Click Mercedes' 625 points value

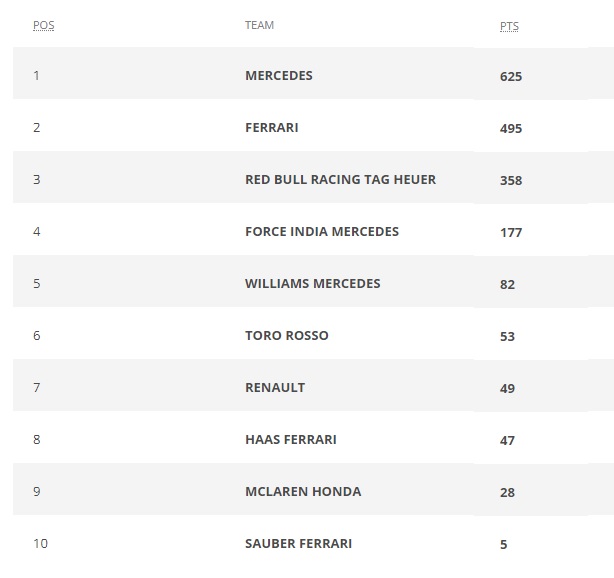pos(511,76)
